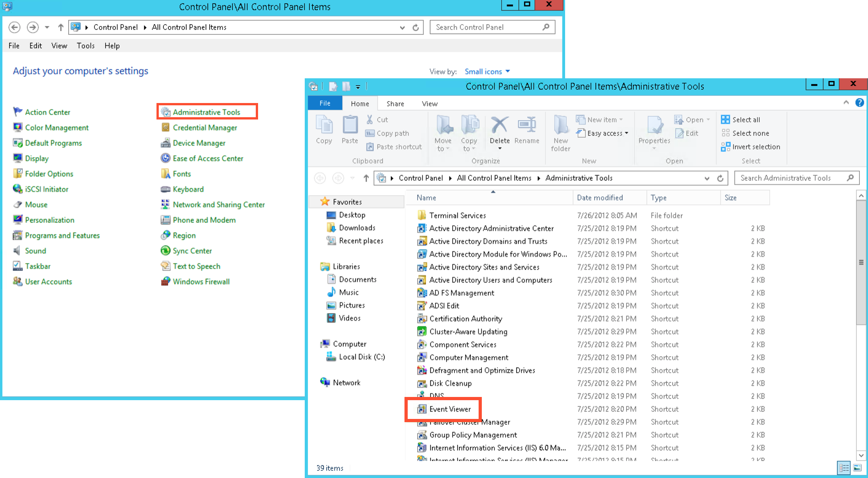Open the Easy access dropdown

pos(602,133)
